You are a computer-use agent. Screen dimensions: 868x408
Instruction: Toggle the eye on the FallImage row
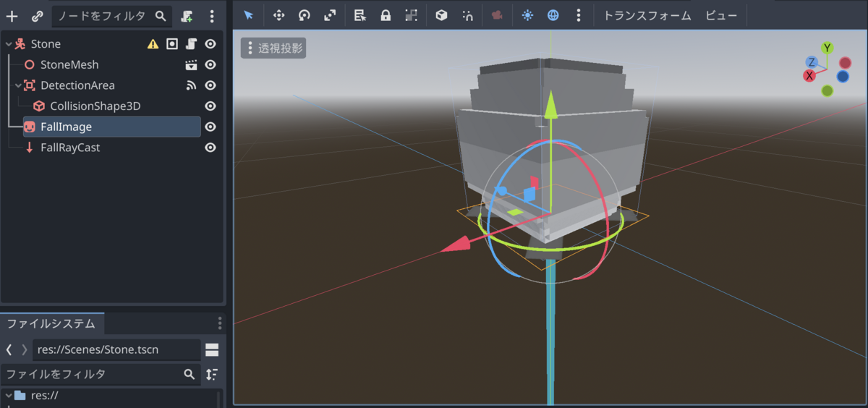(x=210, y=127)
